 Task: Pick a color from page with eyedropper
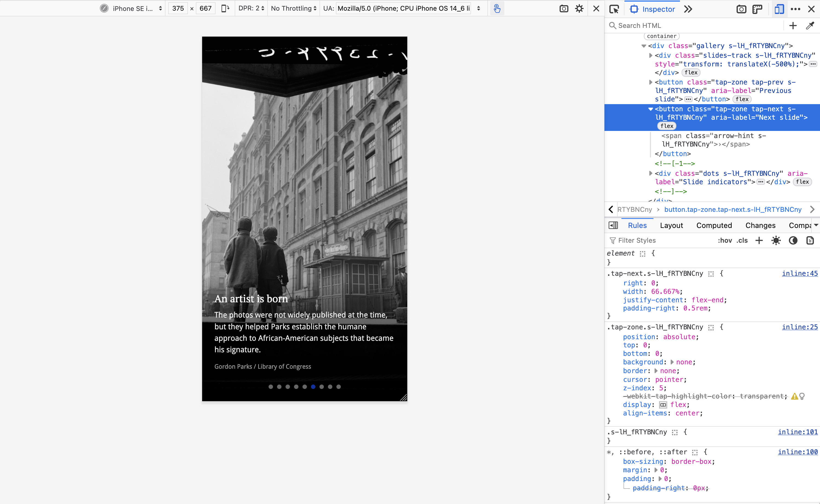tap(810, 25)
